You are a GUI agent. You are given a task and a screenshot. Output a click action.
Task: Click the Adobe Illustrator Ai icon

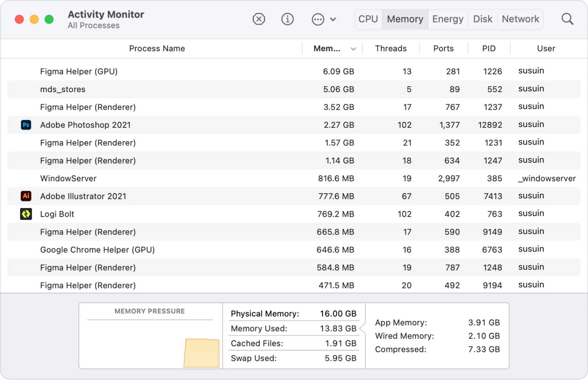point(26,196)
